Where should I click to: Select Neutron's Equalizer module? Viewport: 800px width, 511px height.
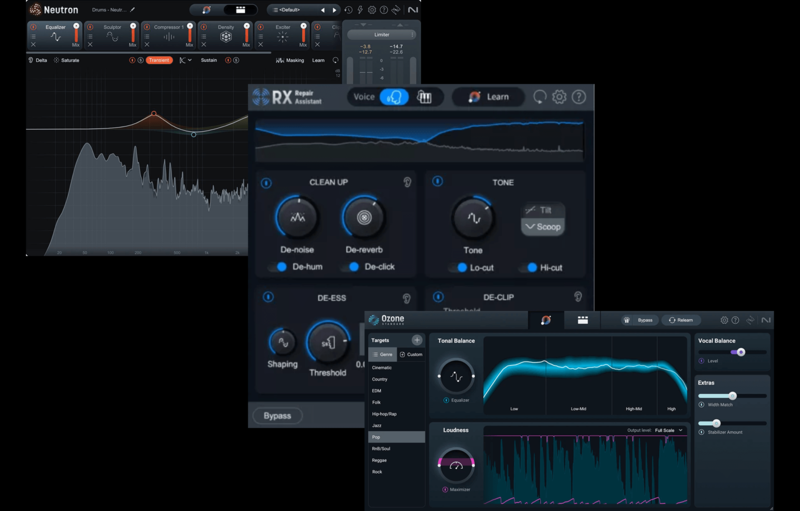pyautogui.click(x=55, y=35)
